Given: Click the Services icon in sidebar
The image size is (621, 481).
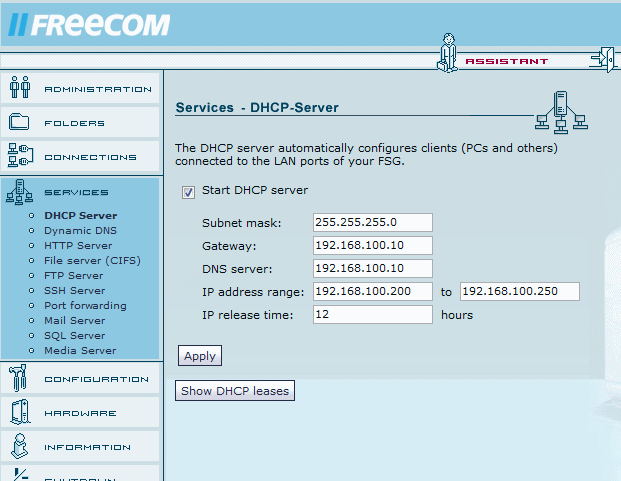Looking at the screenshot, I should (x=21, y=192).
